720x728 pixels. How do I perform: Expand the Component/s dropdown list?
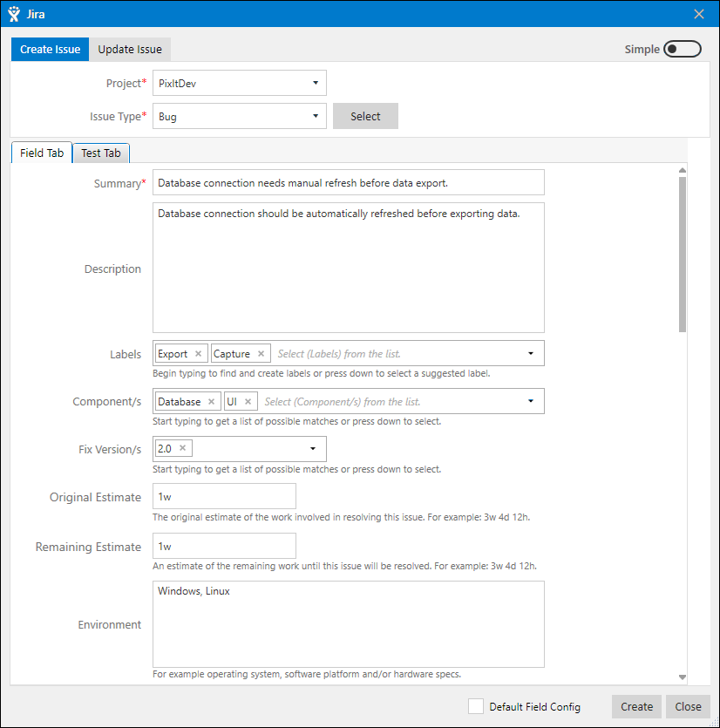click(531, 402)
